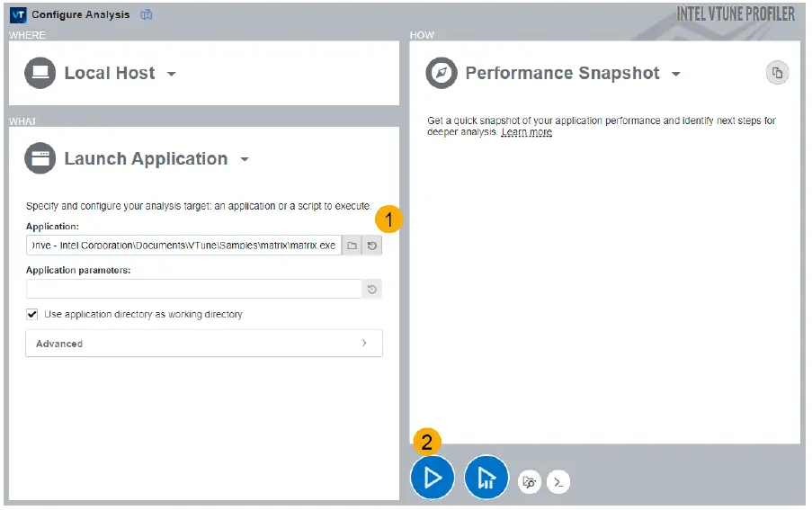Click the Launch Application title text
The image size is (812, 510).
click(146, 158)
